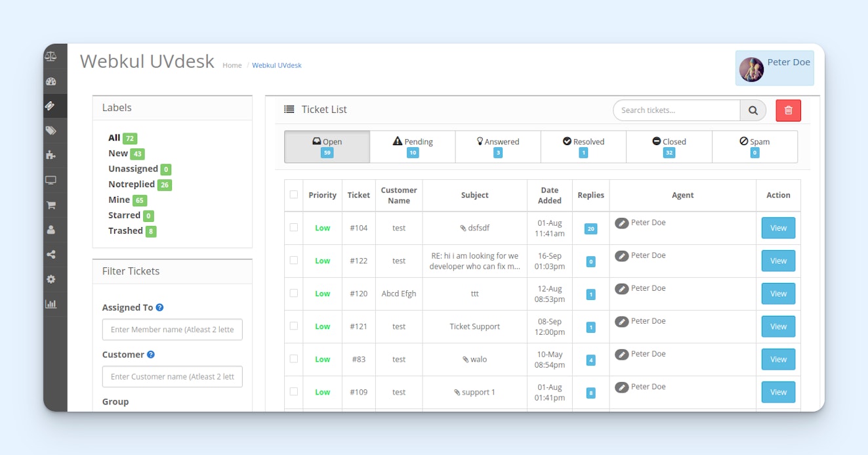
Task: Open the tags icon in sidebar
Action: (51, 131)
